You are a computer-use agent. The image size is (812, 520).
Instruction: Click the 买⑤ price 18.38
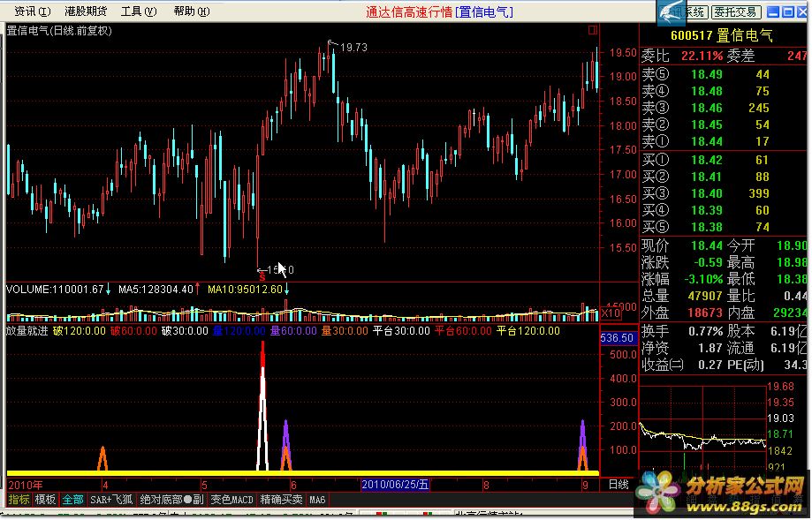[x=706, y=227]
